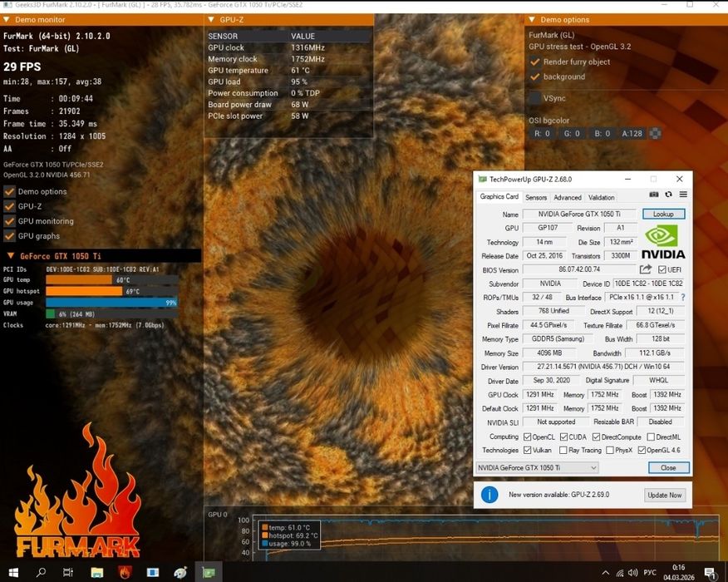Click the paint palette taskbar icon
Image resolution: width=728 pixels, height=582 pixels.
coord(180,572)
